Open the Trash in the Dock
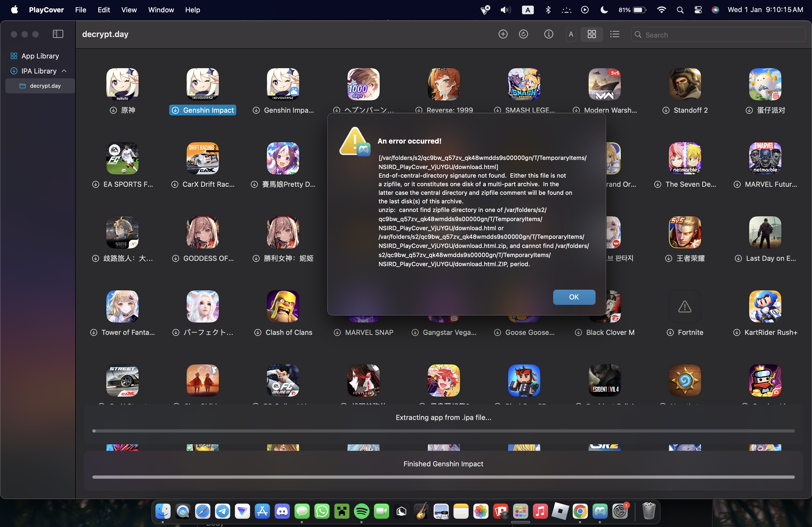The height and width of the screenshot is (527, 812). (648, 511)
